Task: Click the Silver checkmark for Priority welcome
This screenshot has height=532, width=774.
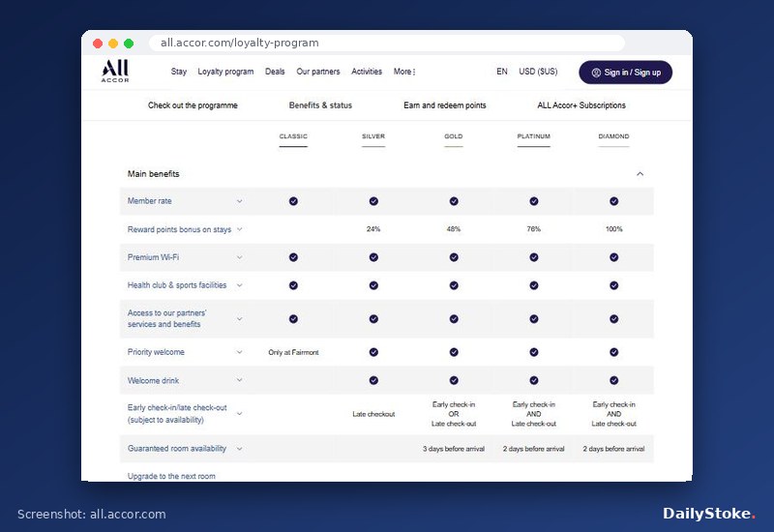Action: click(373, 352)
